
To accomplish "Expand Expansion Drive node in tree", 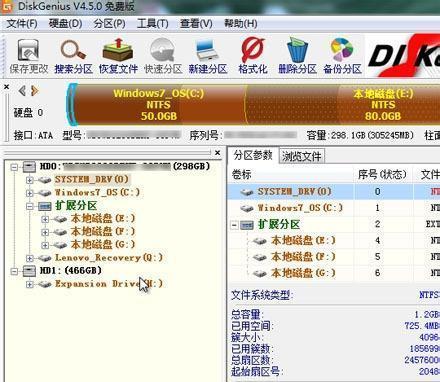I will click(x=30, y=284).
